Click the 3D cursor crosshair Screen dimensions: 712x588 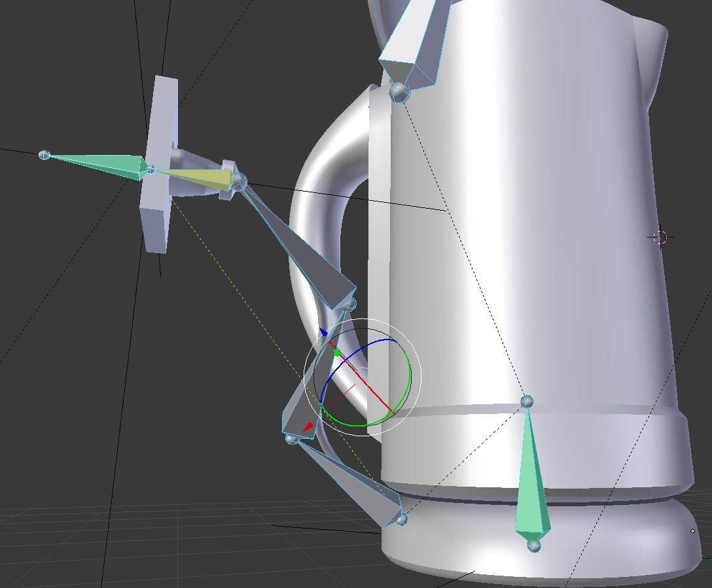coord(660,237)
